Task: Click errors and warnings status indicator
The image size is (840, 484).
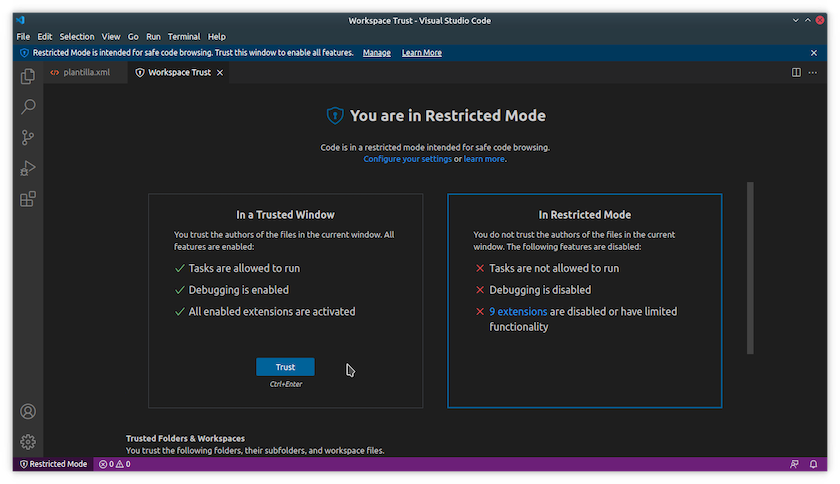Action: [114, 464]
